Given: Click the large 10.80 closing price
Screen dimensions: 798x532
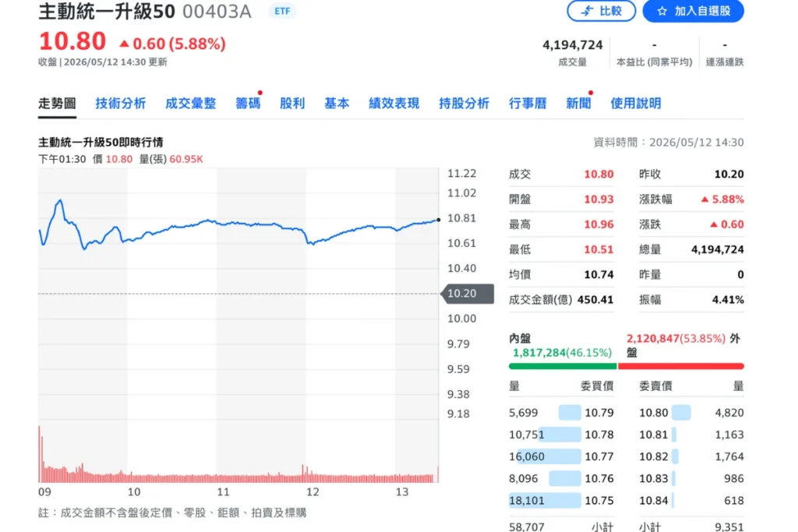Looking at the screenshot, I should [x=72, y=41].
